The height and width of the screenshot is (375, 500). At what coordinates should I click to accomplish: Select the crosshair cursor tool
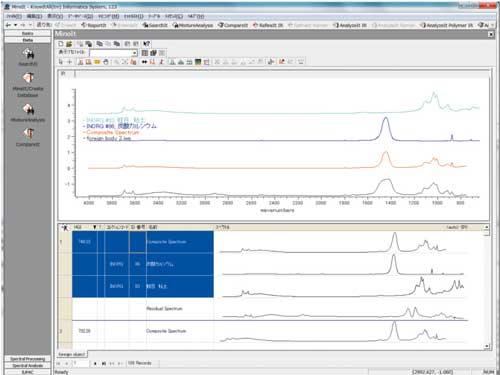69,62
